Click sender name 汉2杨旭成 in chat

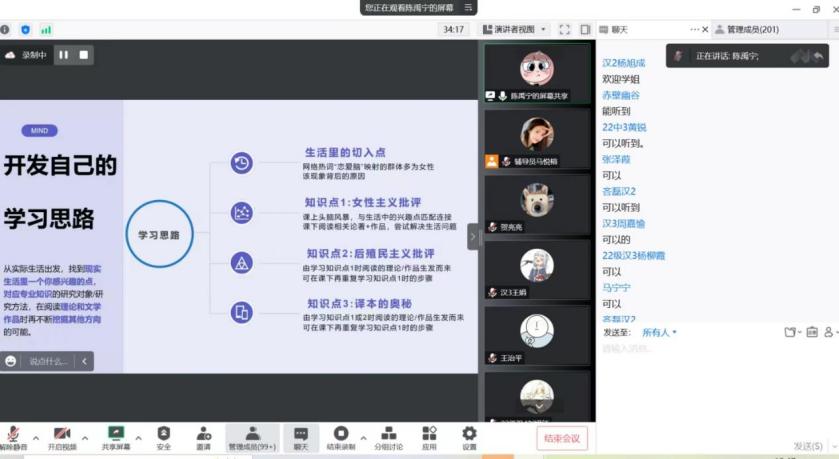click(x=623, y=63)
